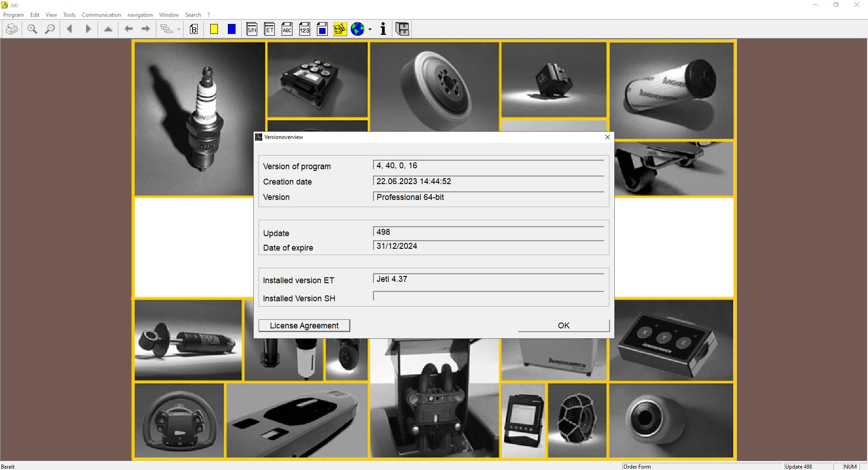Click the NUM indicator in status bar

point(850,466)
